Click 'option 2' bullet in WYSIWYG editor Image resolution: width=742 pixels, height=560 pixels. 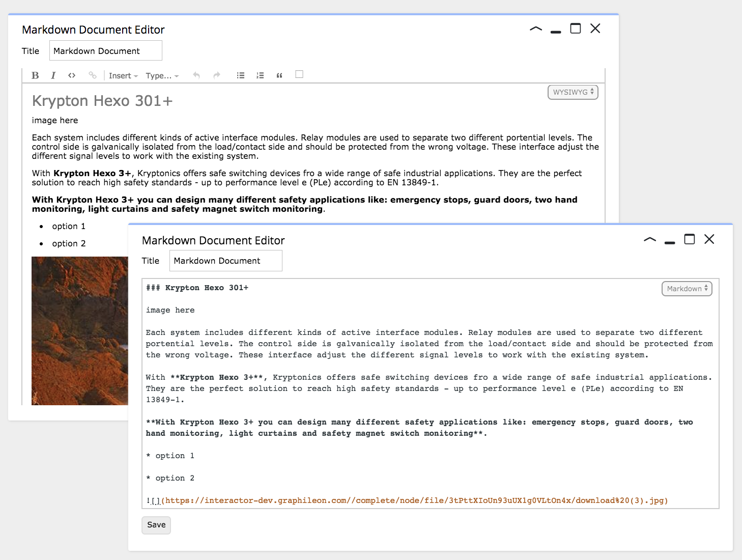tap(69, 244)
